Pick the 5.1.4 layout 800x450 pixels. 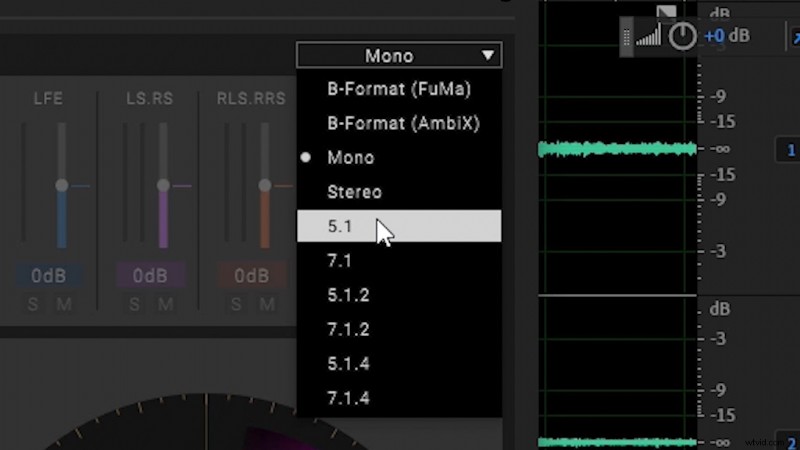coord(399,364)
